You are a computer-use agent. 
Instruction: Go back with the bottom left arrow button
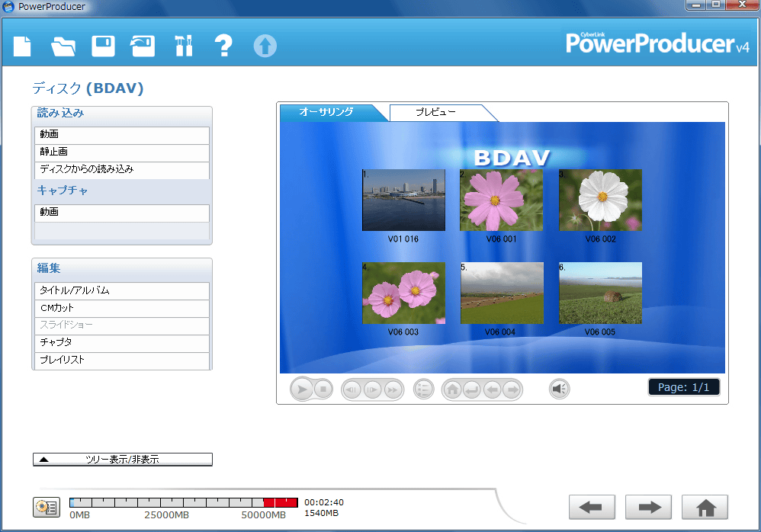tap(592, 508)
